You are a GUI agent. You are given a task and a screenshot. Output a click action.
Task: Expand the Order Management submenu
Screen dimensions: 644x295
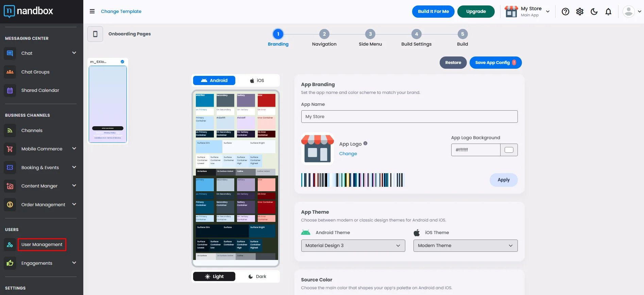(x=74, y=204)
